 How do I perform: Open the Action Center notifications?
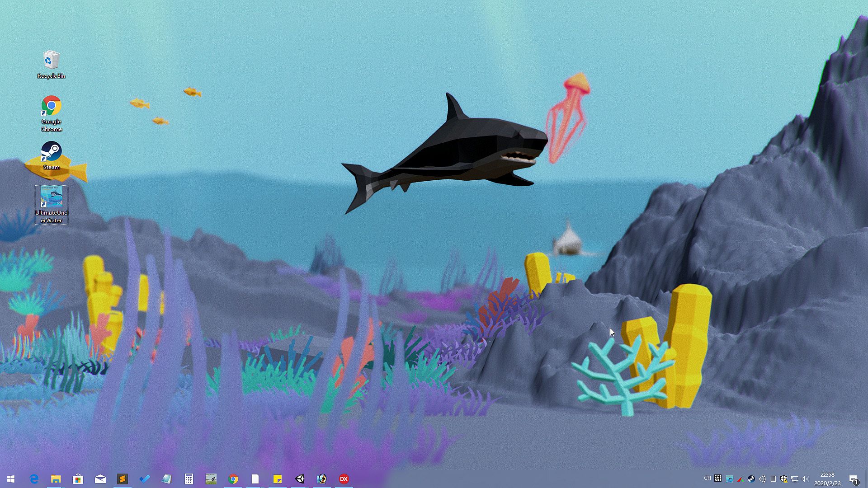pos(854,479)
